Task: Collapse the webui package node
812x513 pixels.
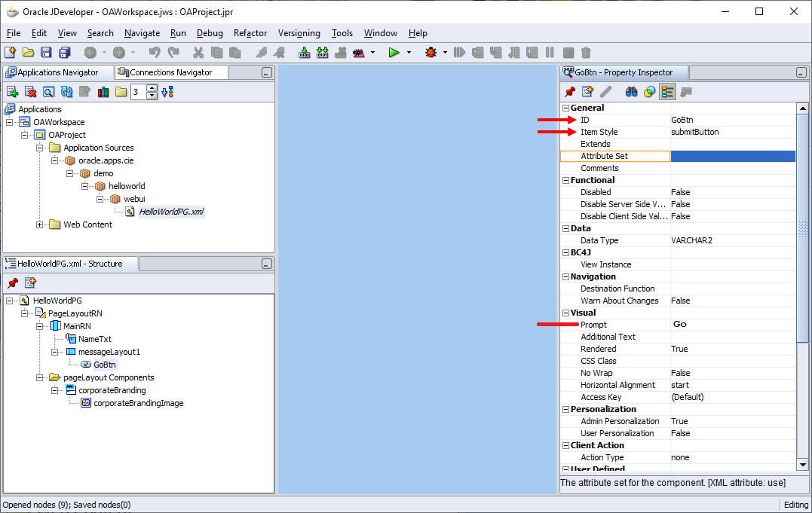Action: click(x=100, y=199)
